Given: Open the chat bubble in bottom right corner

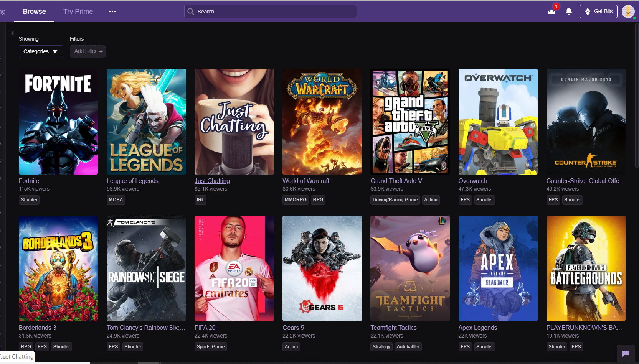Looking at the screenshot, I should tap(626, 354).
